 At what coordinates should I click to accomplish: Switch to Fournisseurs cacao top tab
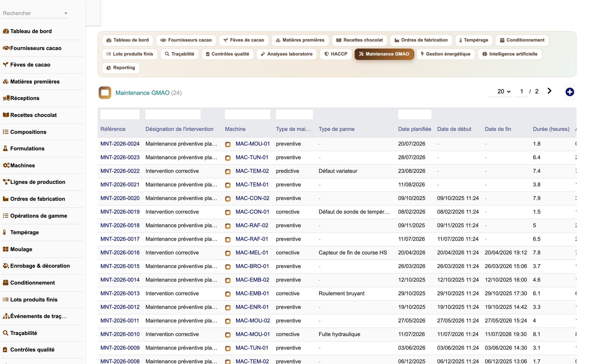click(x=186, y=40)
